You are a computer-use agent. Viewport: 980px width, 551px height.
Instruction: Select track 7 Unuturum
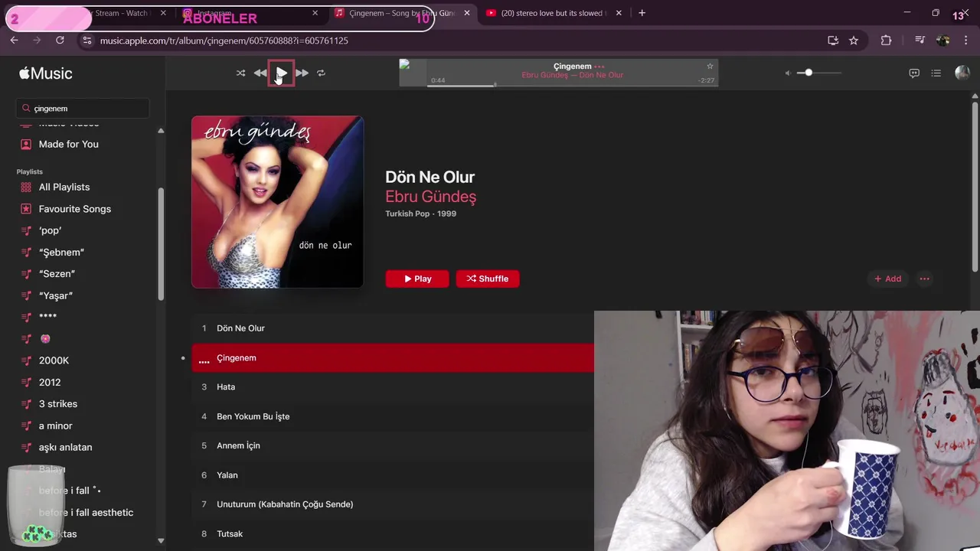point(393,504)
